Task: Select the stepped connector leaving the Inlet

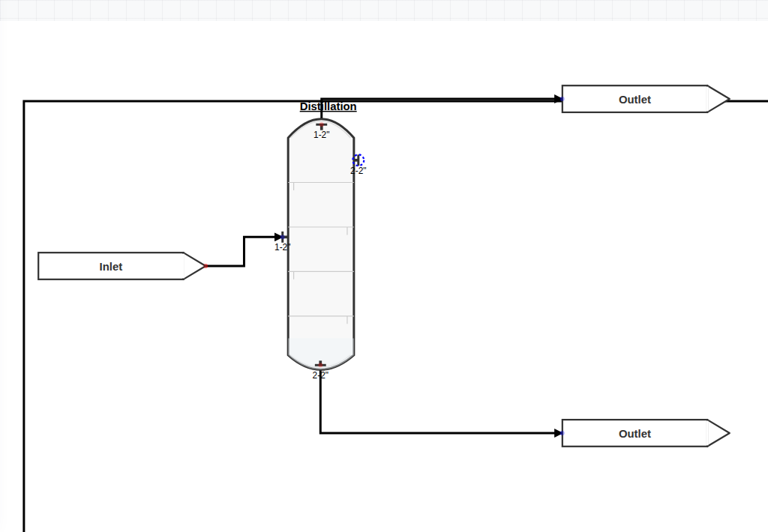Action: click(244, 252)
